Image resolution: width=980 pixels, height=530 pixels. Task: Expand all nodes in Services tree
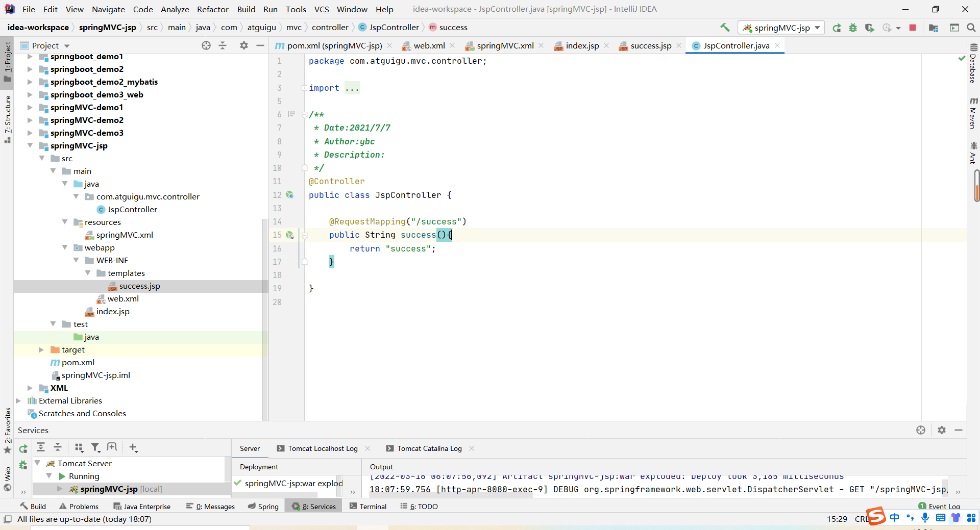(x=41, y=447)
